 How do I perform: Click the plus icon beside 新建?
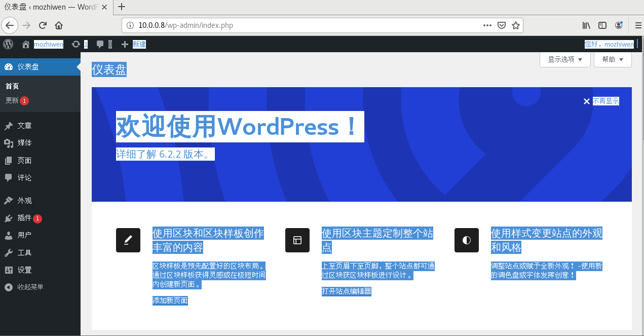[125, 44]
